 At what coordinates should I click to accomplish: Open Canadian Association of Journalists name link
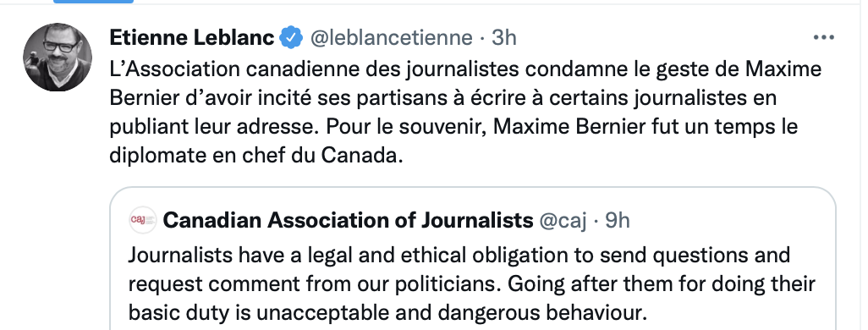pyautogui.click(x=349, y=220)
